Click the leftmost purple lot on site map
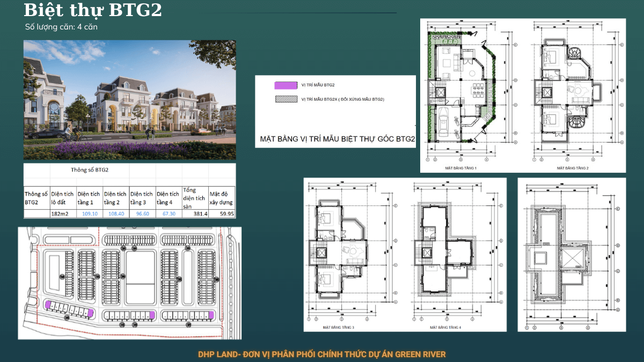Viewport: 644px width, 362px height. (48, 305)
